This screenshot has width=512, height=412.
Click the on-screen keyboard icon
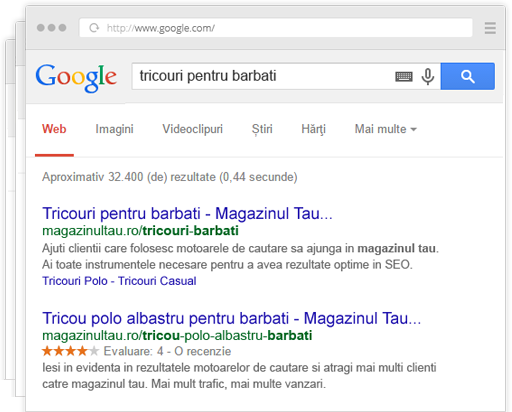(404, 77)
